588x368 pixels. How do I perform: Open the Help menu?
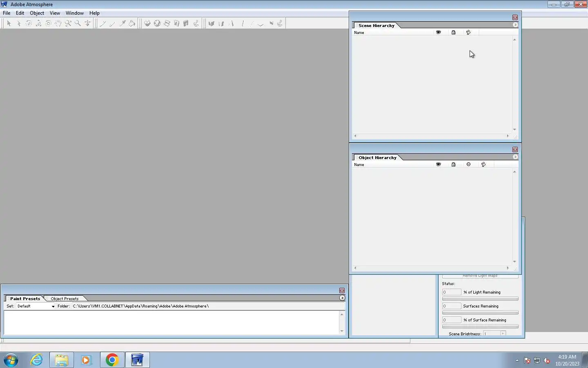94,13
